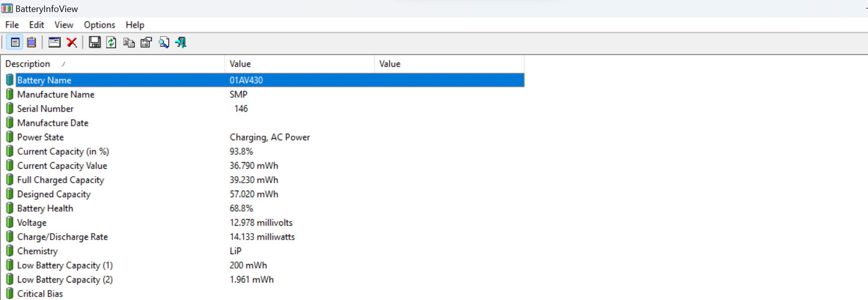Click the value 200 mWh

click(248, 265)
